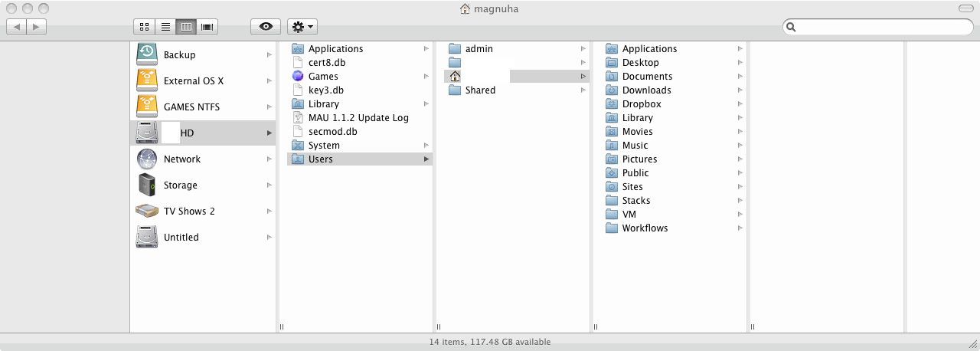Viewport: 980px width, 351px height.
Task: Open the Pictures folder icon
Action: click(x=612, y=159)
